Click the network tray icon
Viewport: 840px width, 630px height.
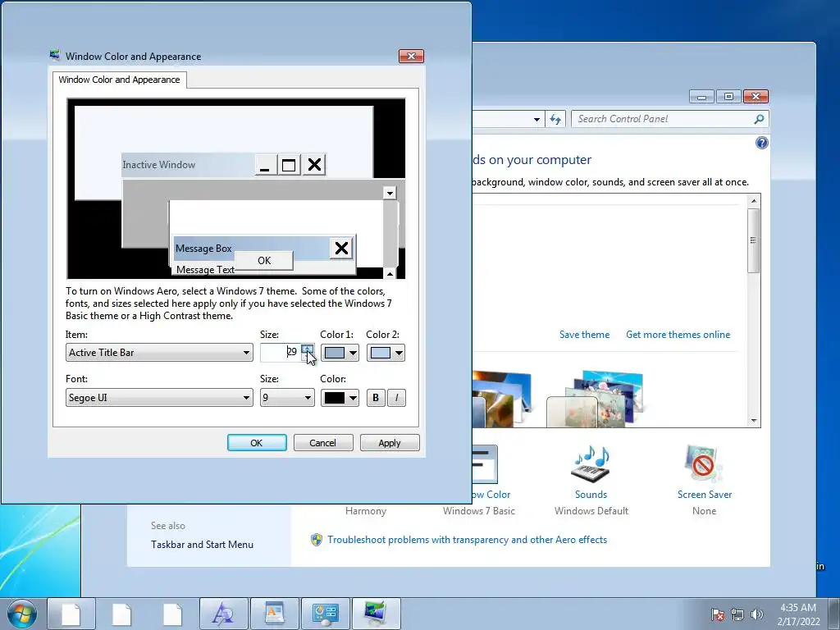coord(737,614)
